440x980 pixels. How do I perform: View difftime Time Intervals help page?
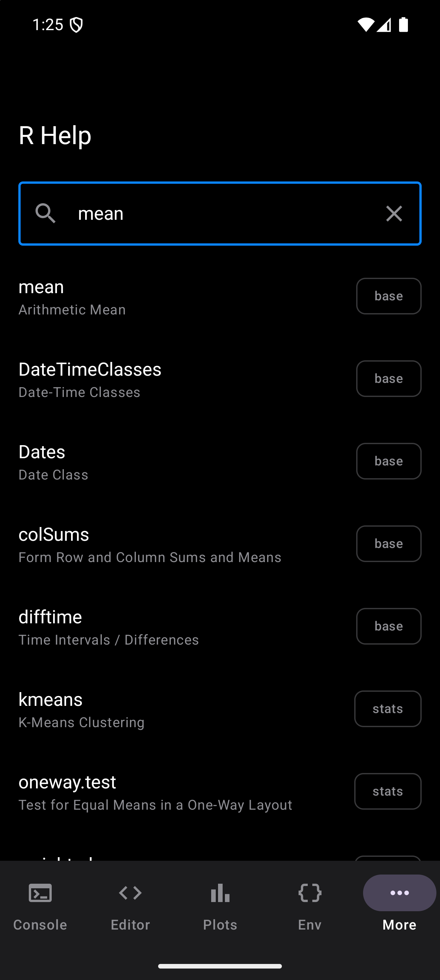152,627
